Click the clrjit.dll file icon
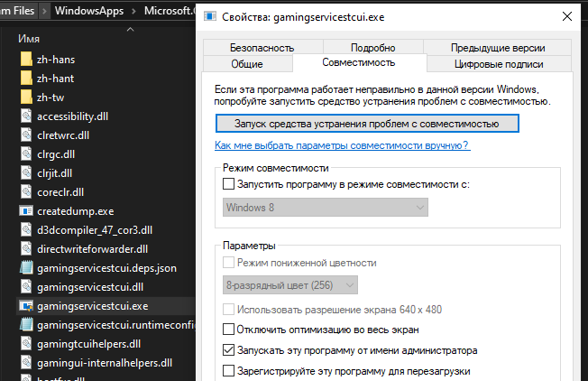588x381 pixels. point(26,173)
